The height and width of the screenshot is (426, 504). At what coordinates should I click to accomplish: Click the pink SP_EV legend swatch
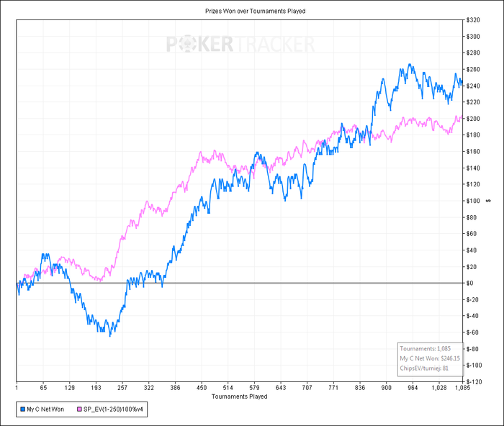pos(79,409)
